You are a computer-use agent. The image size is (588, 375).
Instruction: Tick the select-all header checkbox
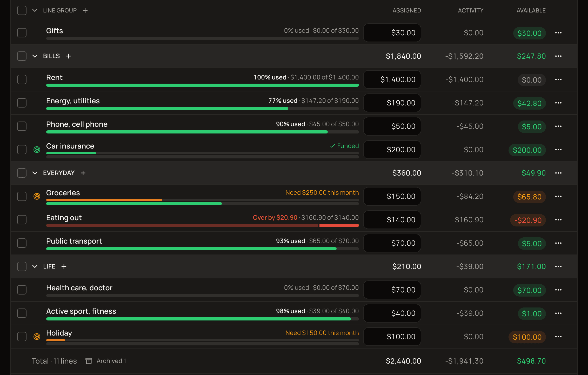coord(22,10)
